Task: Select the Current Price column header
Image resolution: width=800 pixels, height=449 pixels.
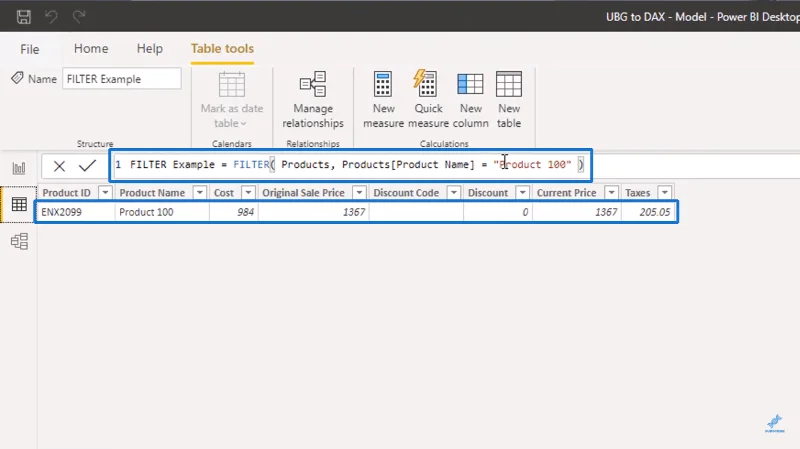Action: click(566, 193)
